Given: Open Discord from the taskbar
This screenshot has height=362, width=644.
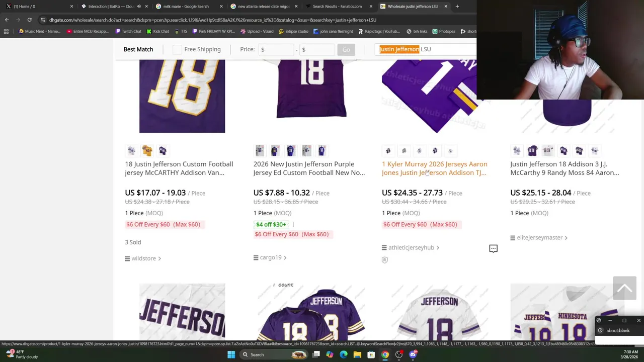Looking at the screenshot, I should pyautogui.click(x=413, y=354).
